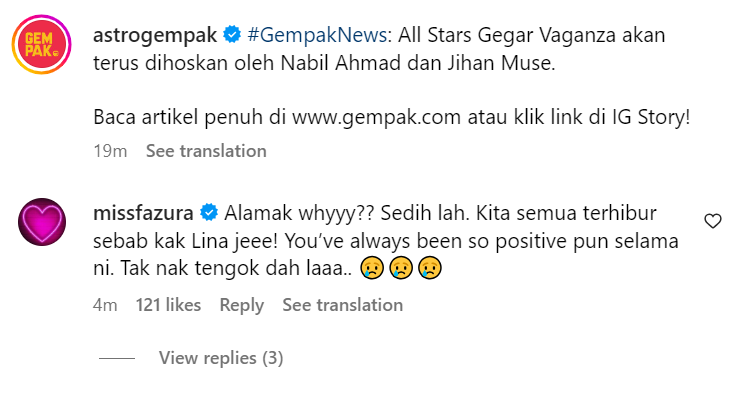The image size is (732, 395).
Task: Click the 19m timestamp under the caption
Action: pos(110,151)
